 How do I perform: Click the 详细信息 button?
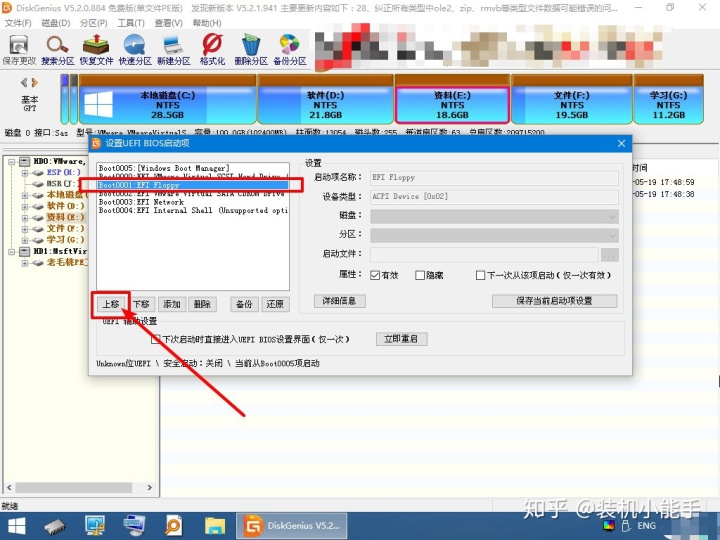[339, 301]
